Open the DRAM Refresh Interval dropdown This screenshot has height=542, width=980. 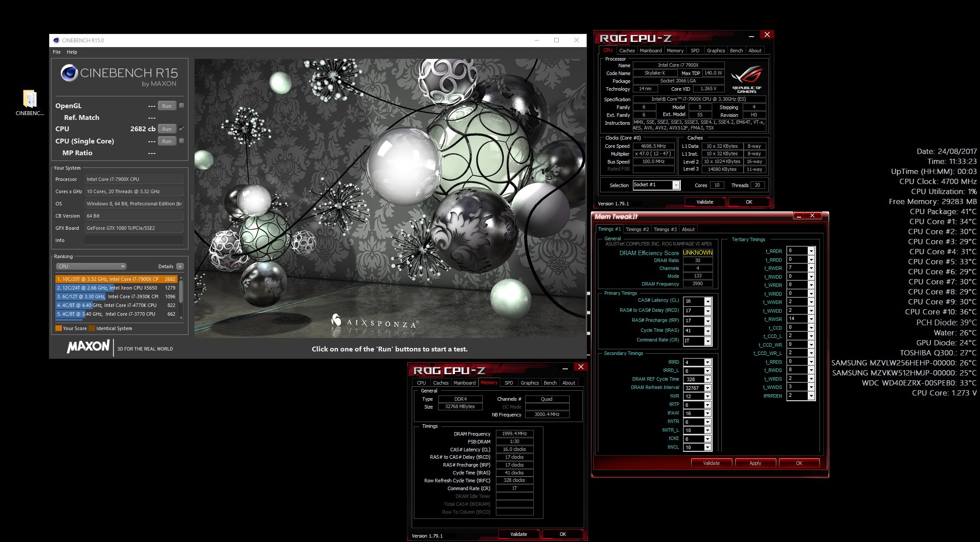[708, 388]
